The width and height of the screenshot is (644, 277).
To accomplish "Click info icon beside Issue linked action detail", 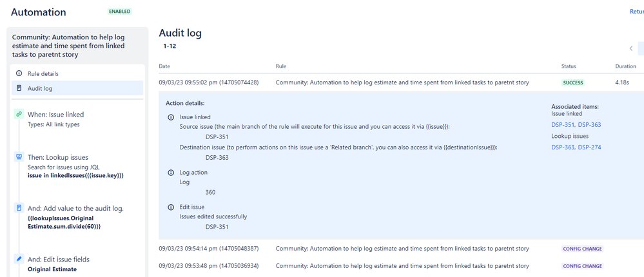I will click(171, 117).
